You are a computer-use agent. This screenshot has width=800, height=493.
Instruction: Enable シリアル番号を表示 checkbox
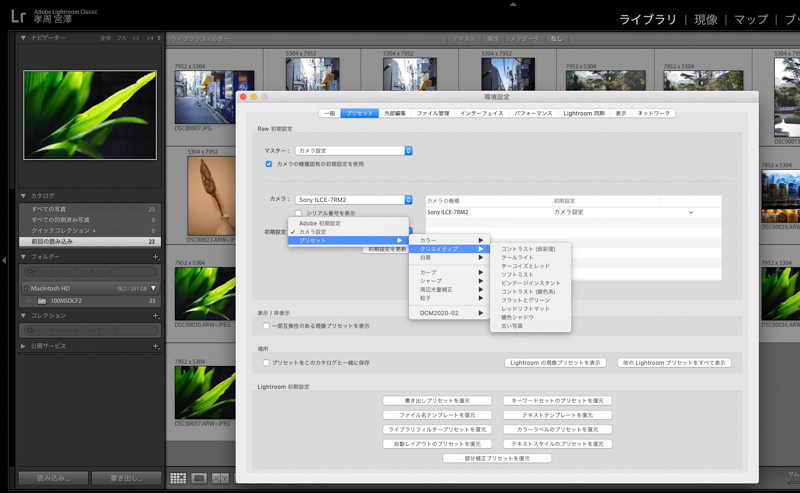(x=300, y=213)
